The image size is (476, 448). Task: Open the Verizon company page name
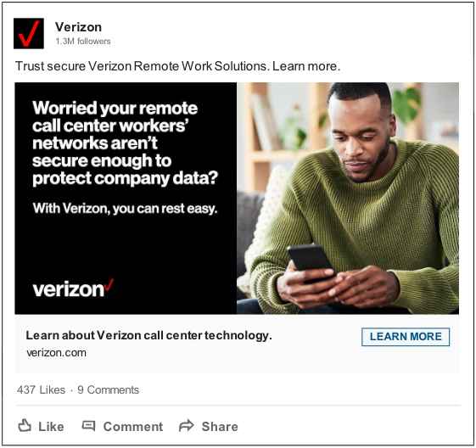78,27
